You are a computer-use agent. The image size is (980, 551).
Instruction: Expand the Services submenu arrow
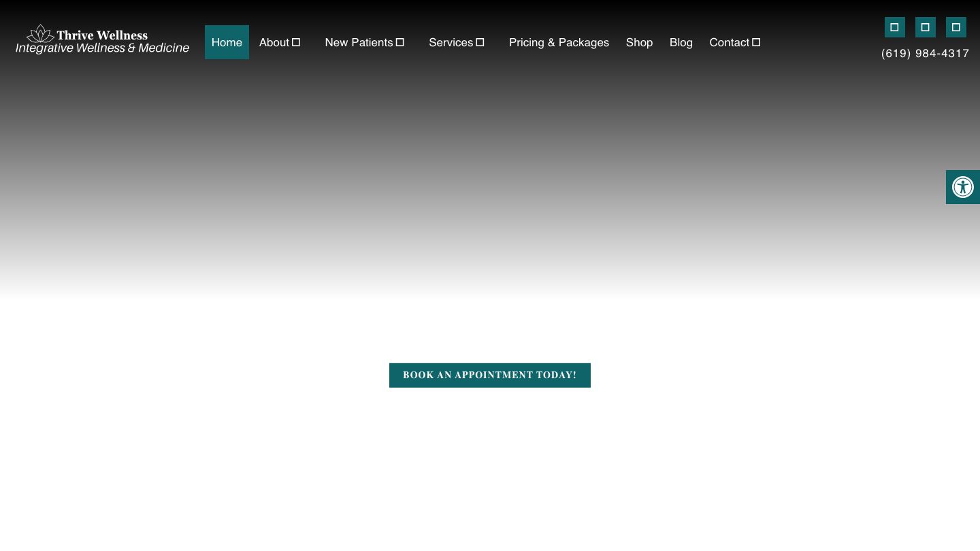pyautogui.click(x=480, y=42)
